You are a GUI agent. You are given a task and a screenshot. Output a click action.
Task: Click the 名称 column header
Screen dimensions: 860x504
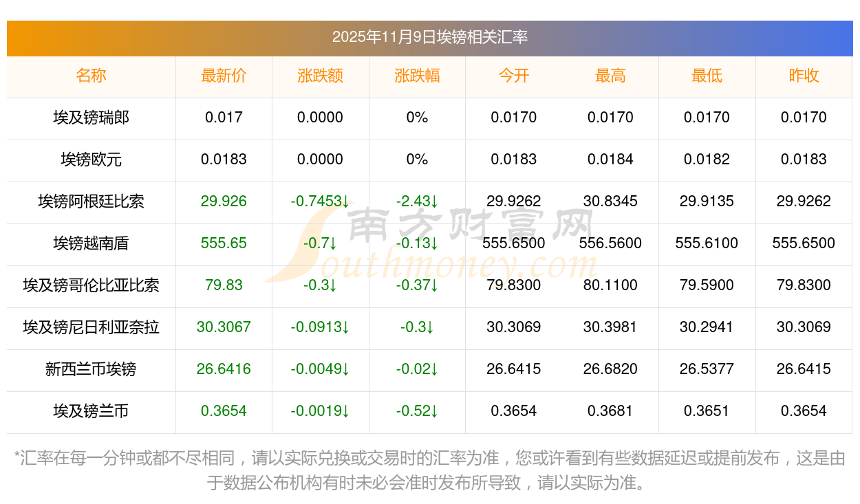91,76
